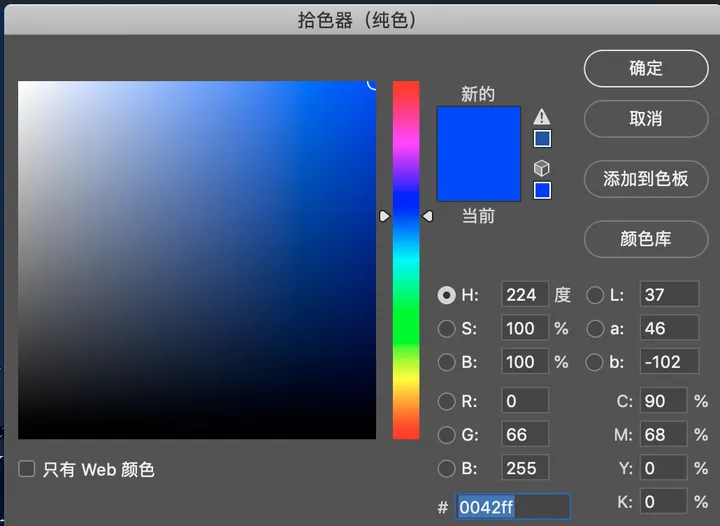Click the left hue slider arrow
This screenshot has width=720, height=526.
coord(385,216)
